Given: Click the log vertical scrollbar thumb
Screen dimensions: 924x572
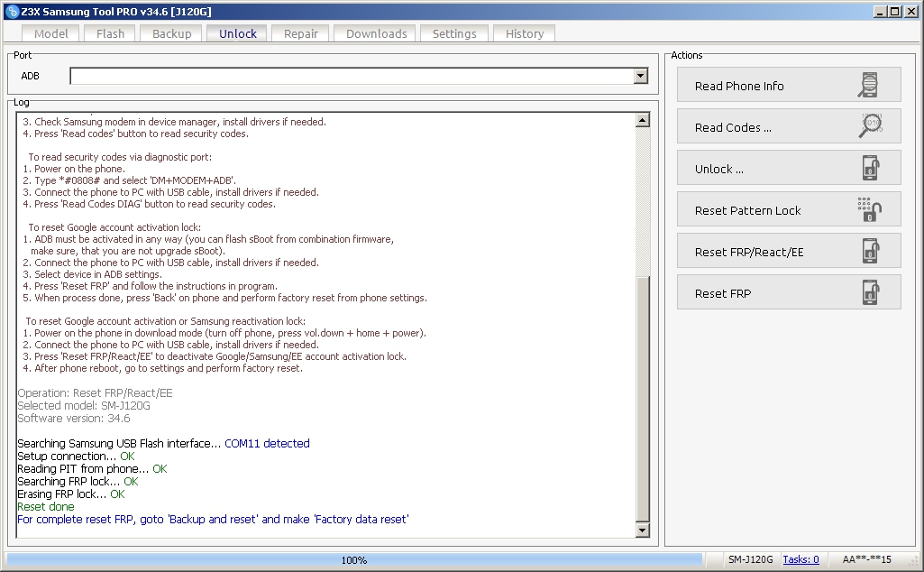Looking at the screenshot, I should click(x=643, y=399).
